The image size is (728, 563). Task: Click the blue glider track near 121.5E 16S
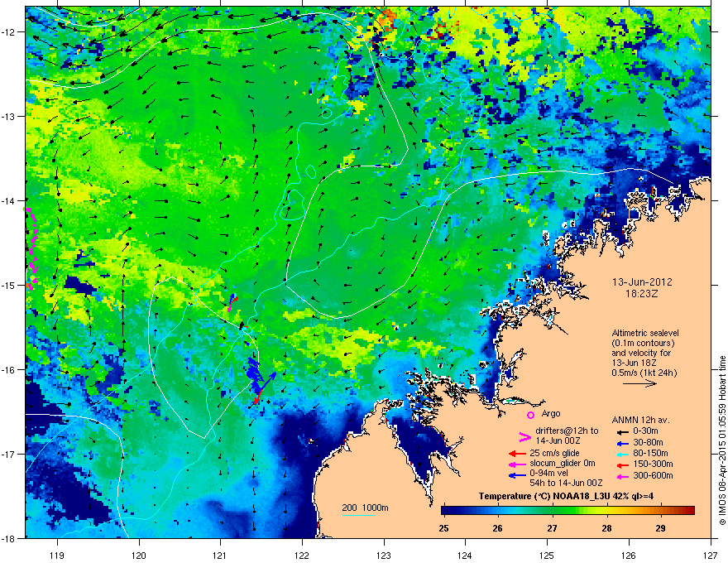[x=255, y=374]
